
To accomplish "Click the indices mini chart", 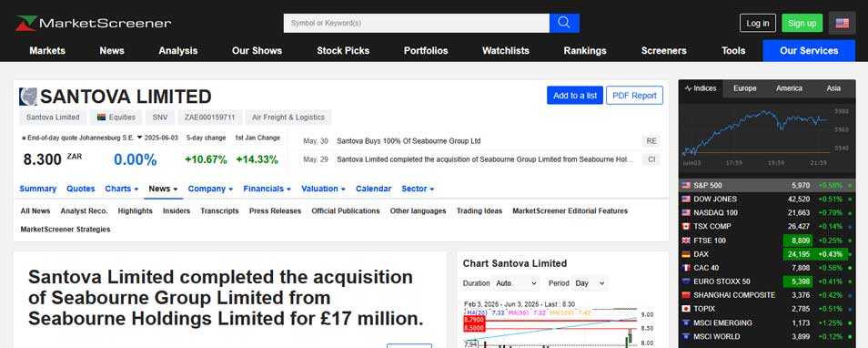I will pyautogui.click(x=767, y=136).
